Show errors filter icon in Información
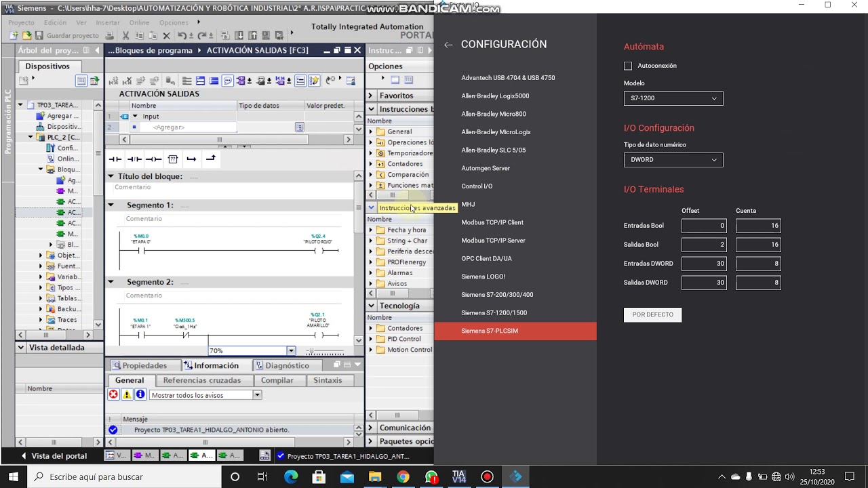 pos(113,394)
